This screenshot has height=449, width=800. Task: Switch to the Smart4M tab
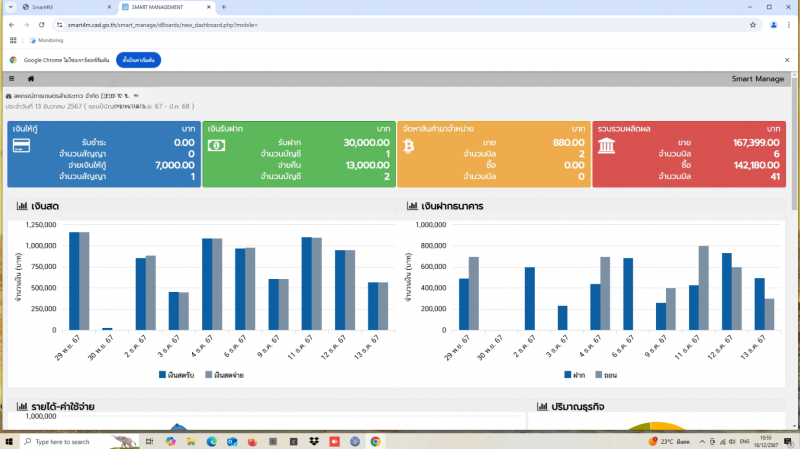coord(67,7)
